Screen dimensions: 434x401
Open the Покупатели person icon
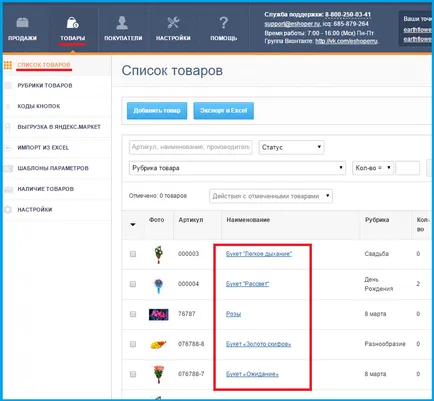(x=122, y=23)
